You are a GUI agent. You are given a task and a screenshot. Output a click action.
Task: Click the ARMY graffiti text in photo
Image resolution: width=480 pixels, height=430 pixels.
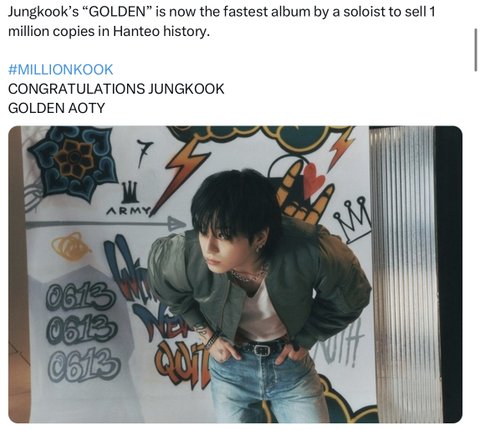coord(129,211)
